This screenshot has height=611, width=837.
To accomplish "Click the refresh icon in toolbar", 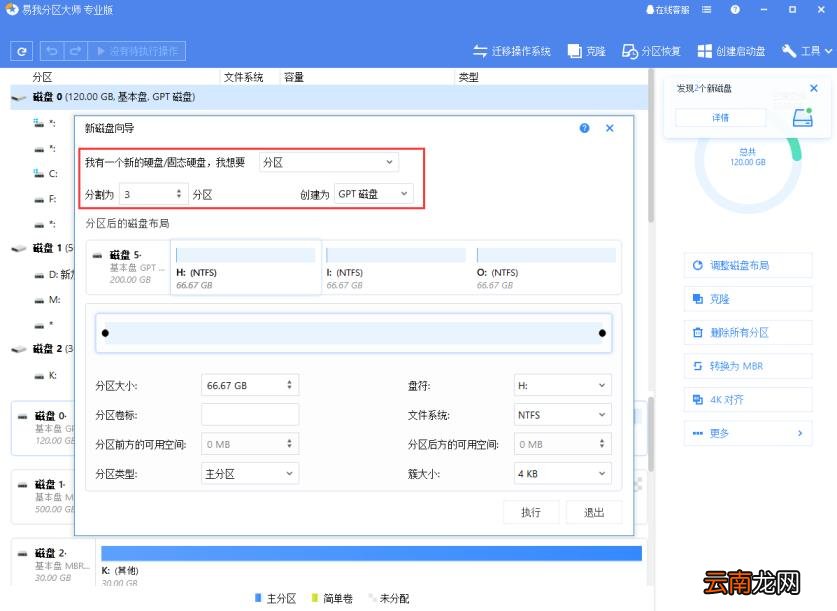I will 22,51.
